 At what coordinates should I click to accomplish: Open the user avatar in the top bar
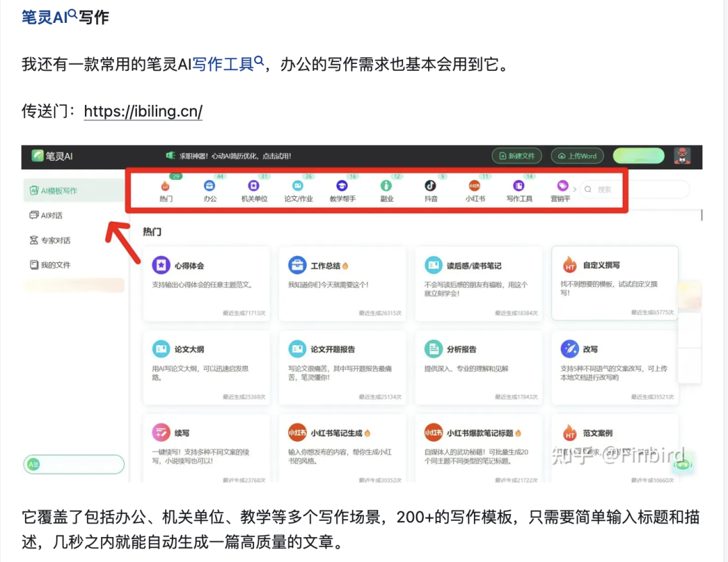click(682, 156)
